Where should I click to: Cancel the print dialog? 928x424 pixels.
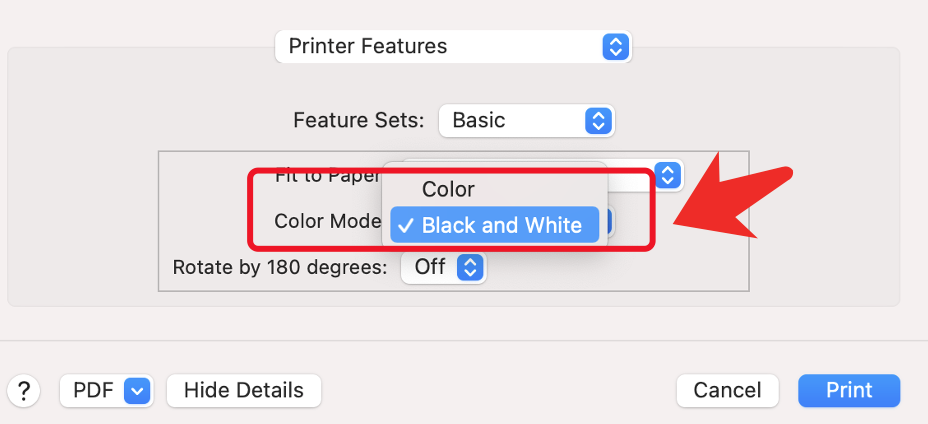point(727,390)
